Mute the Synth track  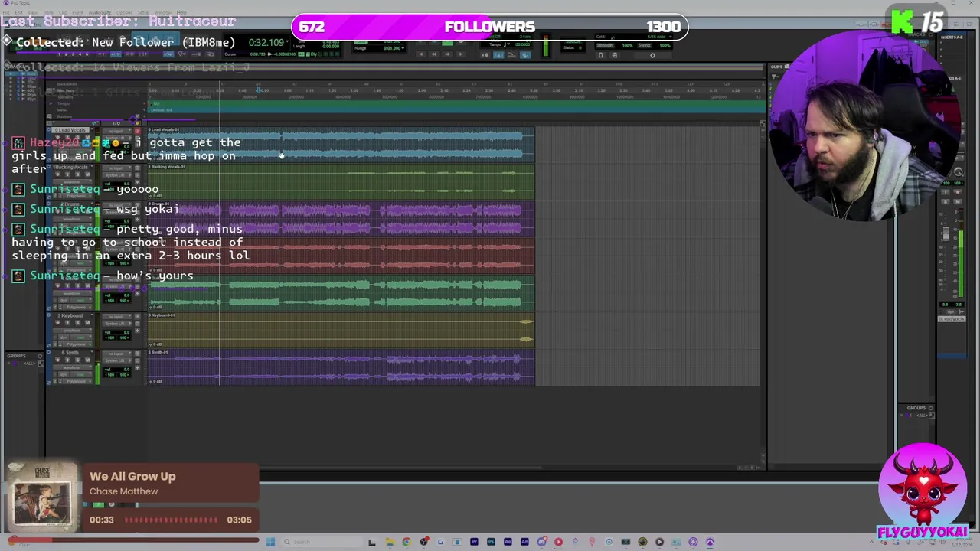click(x=87, y=360)
